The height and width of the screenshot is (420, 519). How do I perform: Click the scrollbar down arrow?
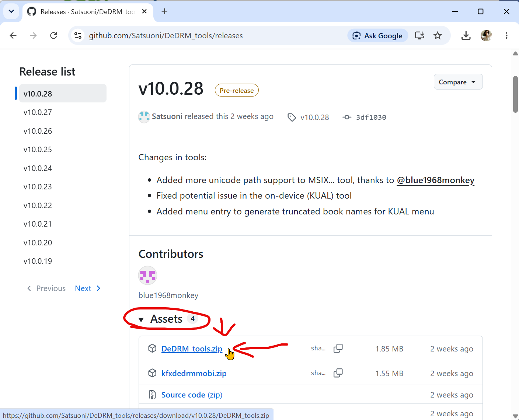point(515,416)
